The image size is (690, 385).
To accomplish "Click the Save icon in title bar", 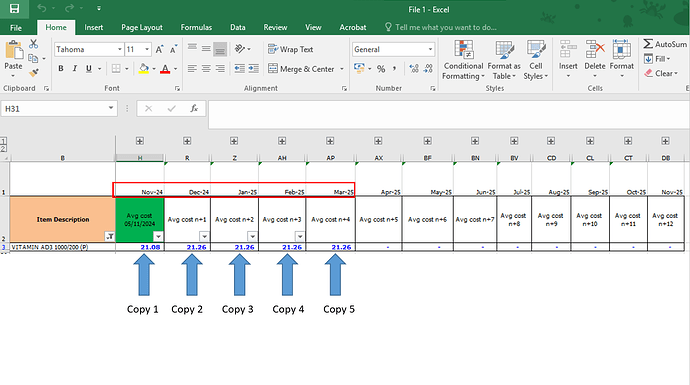I will [x=14, y=9].
